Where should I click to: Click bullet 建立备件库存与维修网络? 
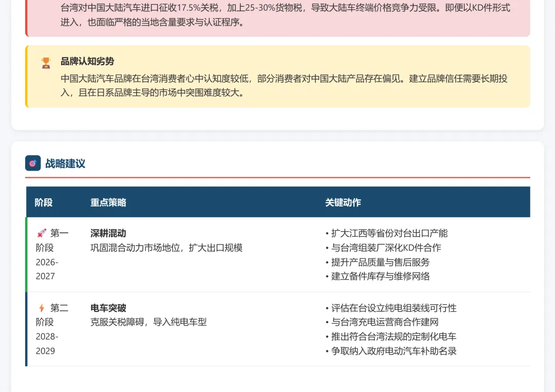click(378, 276)
